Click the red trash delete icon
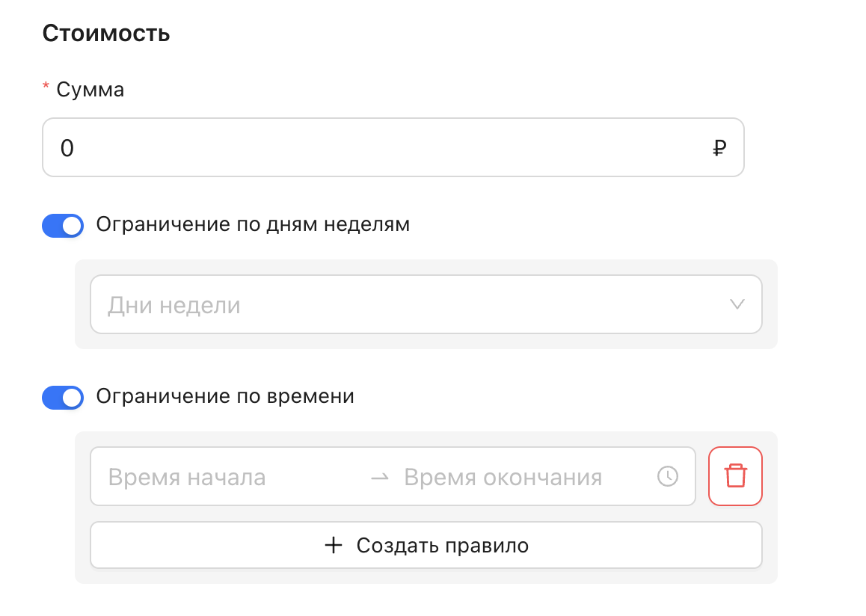Viewport: 866px width, 616px height. pyautogui.click(x=735, y=476)
